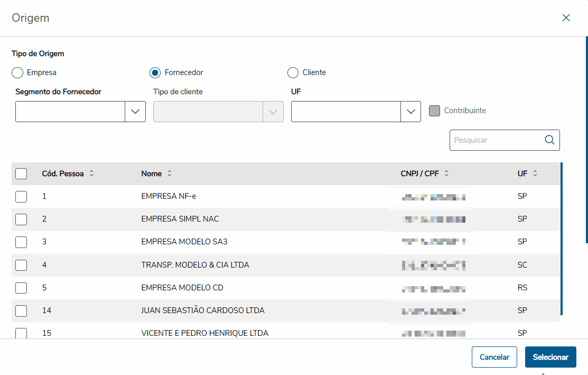Click the name JUAN SEBASTIÃO CARDOSO LTDA

pos(203,310)
